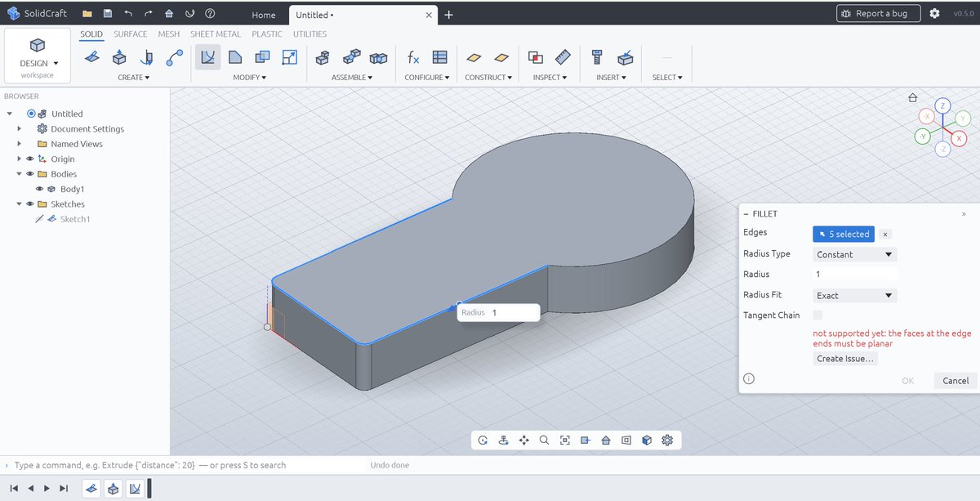Go to home view in navigation bar
Viewport: 980px width, 501px height.
pos(606,440)
